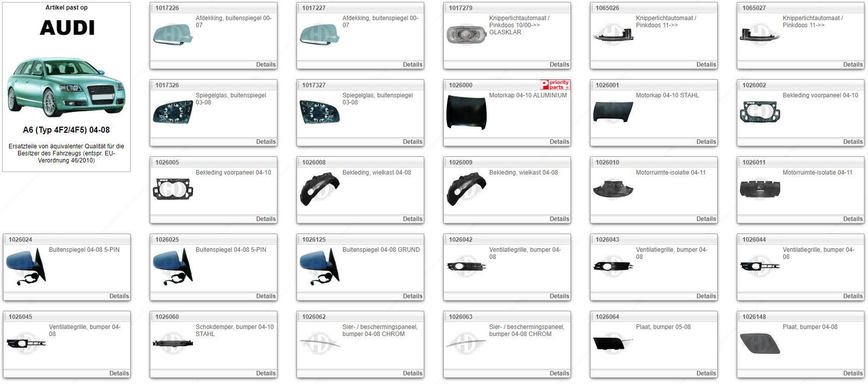Open Details for part 1026008
The height and width of the screenshot is (384, 868).
[x=413, y=219]
